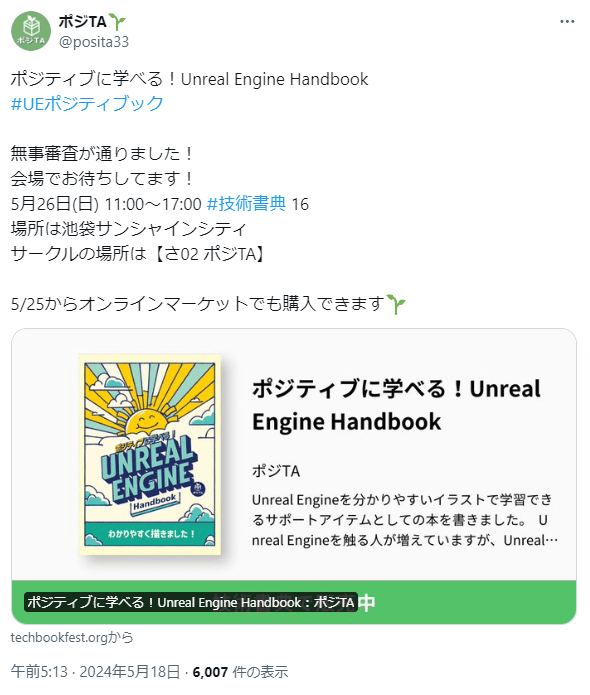Image resolution: width=590 pixels, height=695 pixels.
Task: Open the three-dot more options menu
Action: (567, 22)
